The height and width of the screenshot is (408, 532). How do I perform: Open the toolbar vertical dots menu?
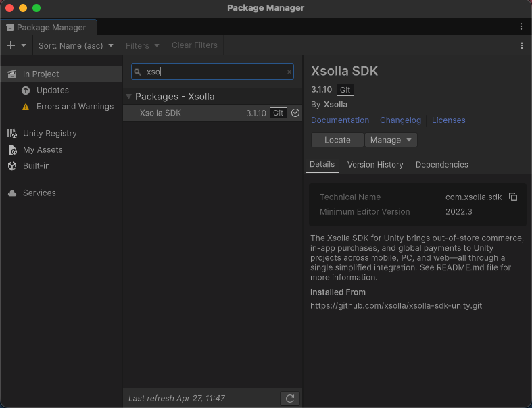tap(521, 45)
